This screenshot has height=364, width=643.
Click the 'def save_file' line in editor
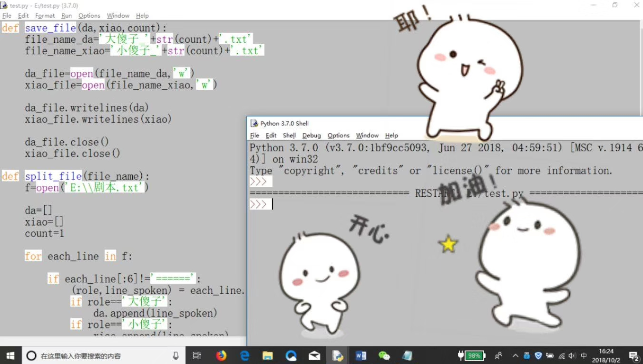[x=84, y=28]
